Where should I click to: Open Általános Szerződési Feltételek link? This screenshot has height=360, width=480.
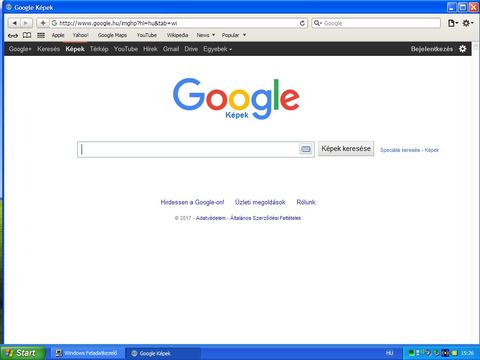(265, 218)
